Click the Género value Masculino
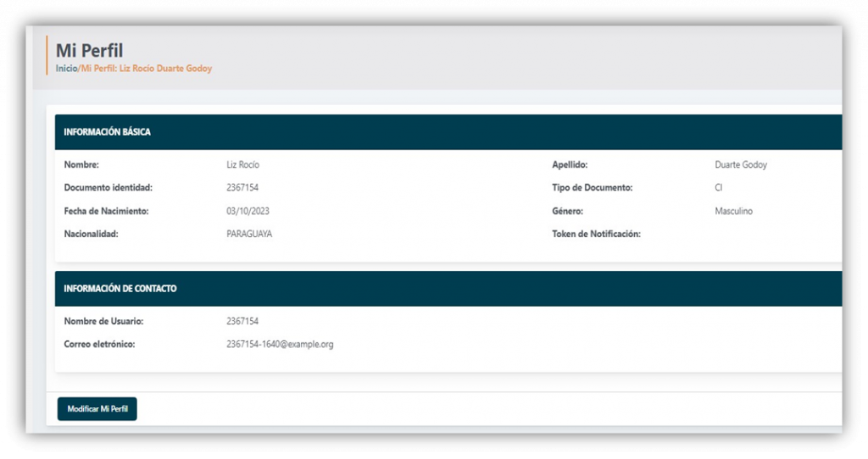The image size is (868, 459). pos(733,211)
